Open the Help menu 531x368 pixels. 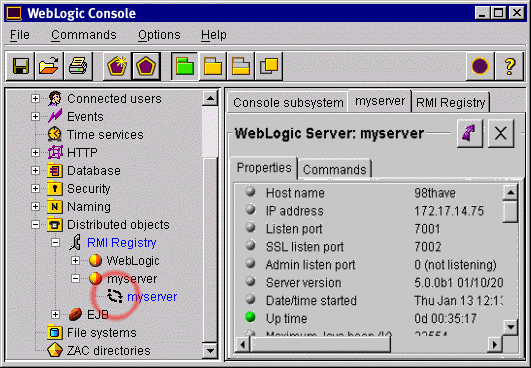214,35
